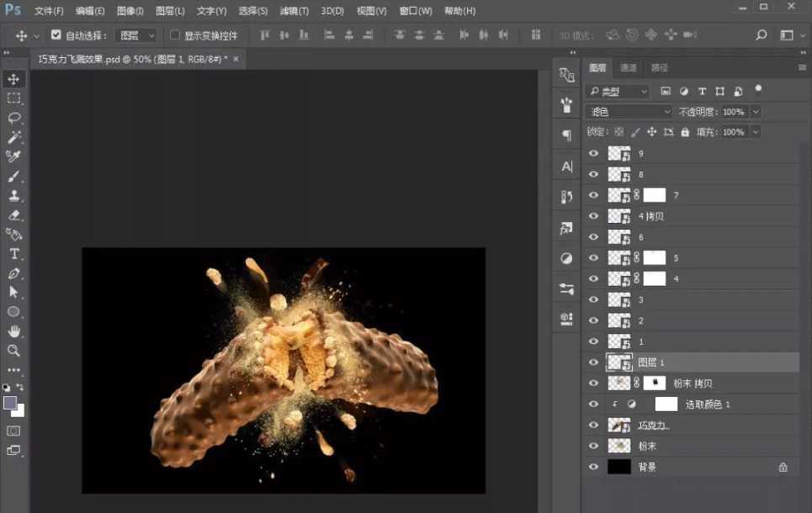The height and width of the screenshot is (513, 812).
Task: Select the Pen tool
Action: coord(14,273)
